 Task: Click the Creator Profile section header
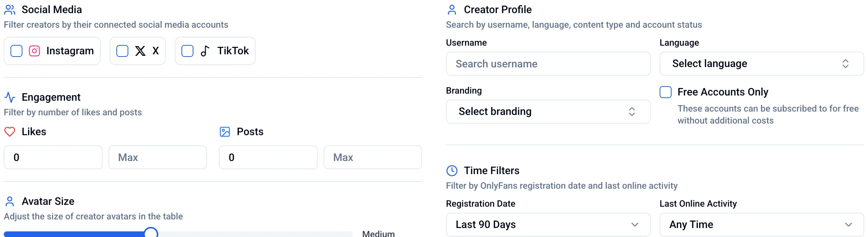(497, 9)
